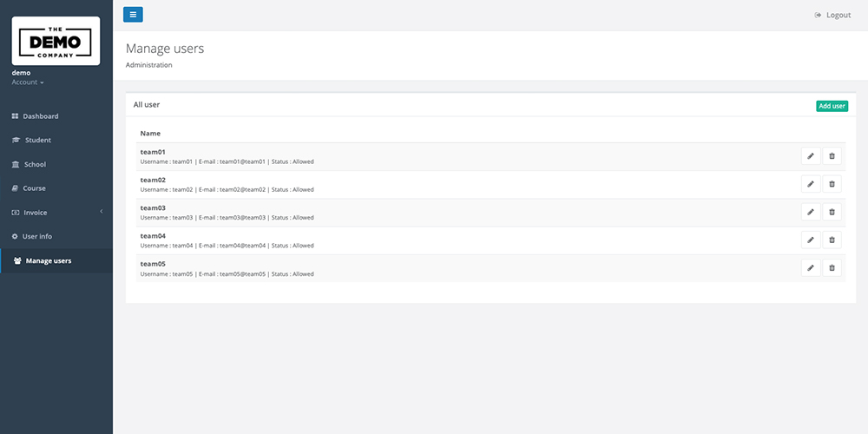Click the pencil edit icon for team01
The height and width of the screenshot is (434, 868).
tap(811, 156)
